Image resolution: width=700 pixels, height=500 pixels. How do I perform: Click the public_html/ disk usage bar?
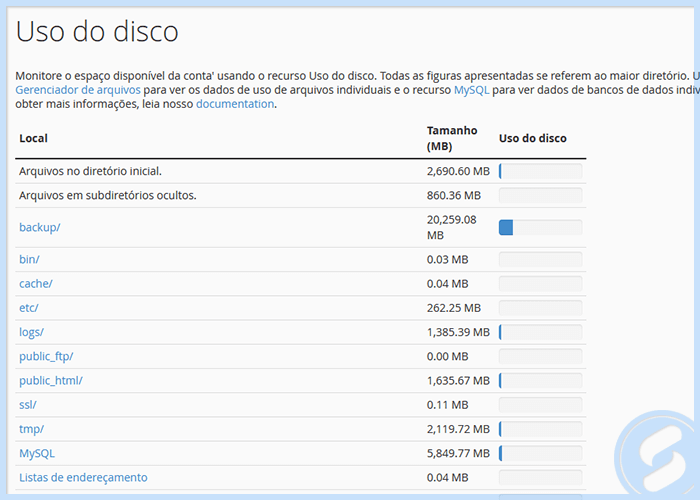(x=541, y=380)
